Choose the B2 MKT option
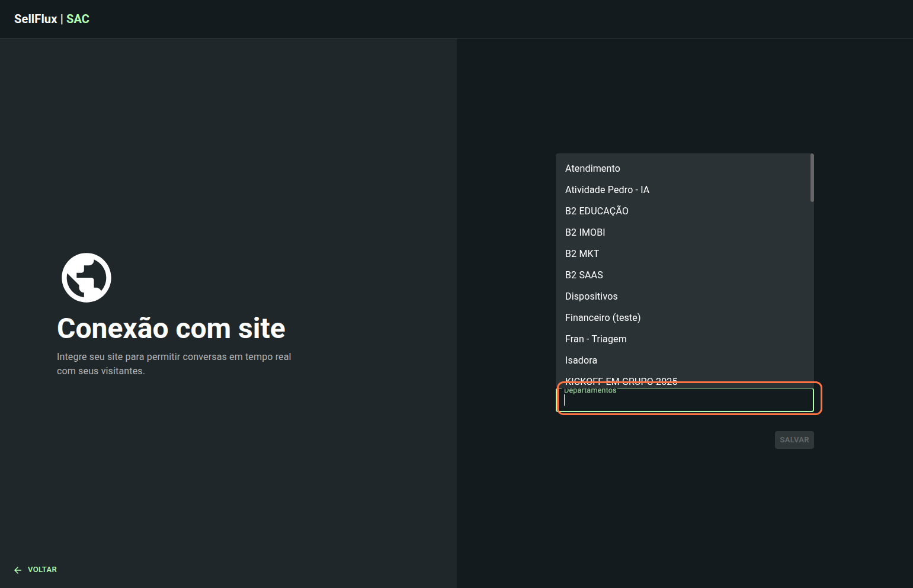This screenshot has height=588, width=913. pos(582,254)
